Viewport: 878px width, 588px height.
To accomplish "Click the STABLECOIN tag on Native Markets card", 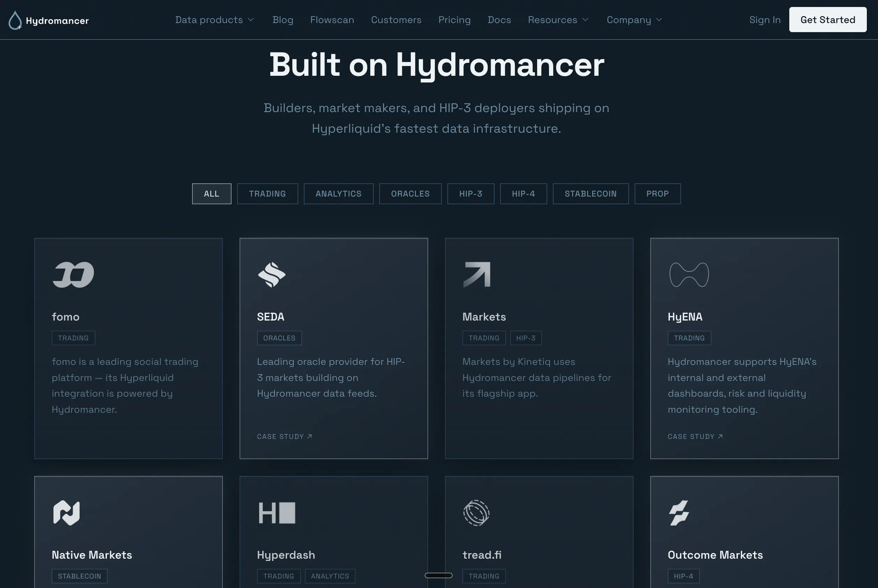I will [80, 576].
